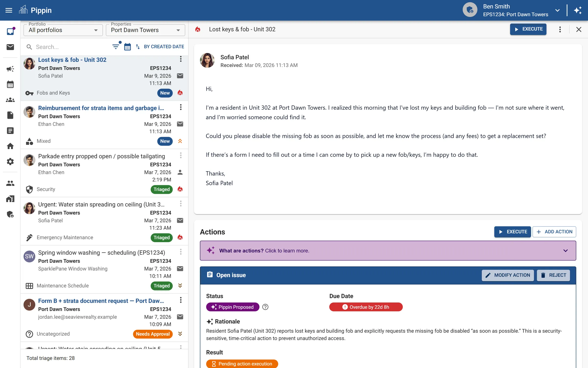588x368 pixels.
Task: Open the Calendar icon in the left sidebar
Action: click(x=10, y=84)
